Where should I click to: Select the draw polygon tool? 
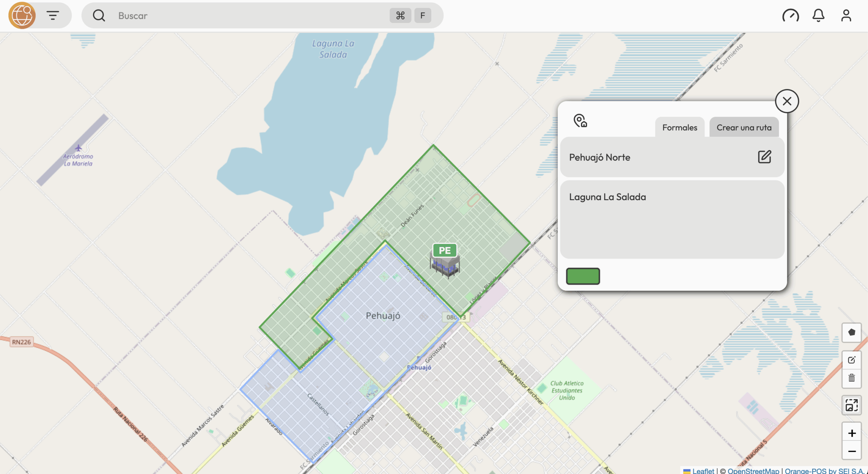click(x=851, y=333)
